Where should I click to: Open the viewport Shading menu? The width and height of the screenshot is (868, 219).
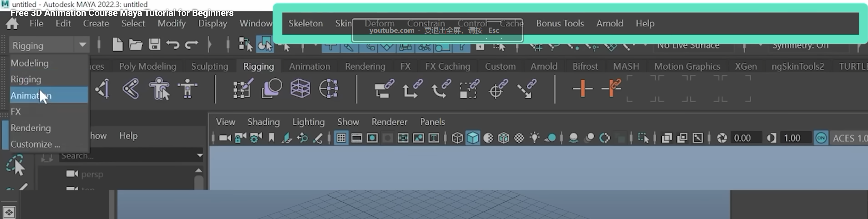pos(263,122)
